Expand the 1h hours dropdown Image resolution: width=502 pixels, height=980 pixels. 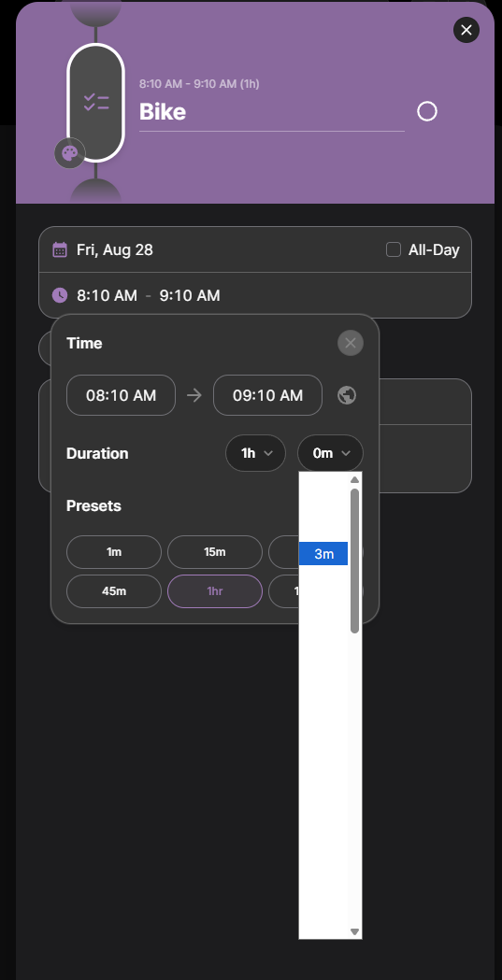[256, 453]
